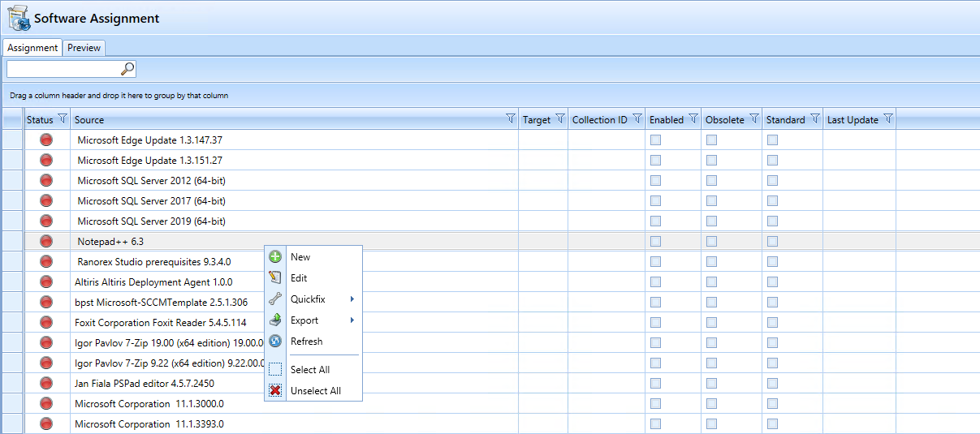980x434 pixels.
Task: Open the Status column filter icon
Action: coord(63,119)
